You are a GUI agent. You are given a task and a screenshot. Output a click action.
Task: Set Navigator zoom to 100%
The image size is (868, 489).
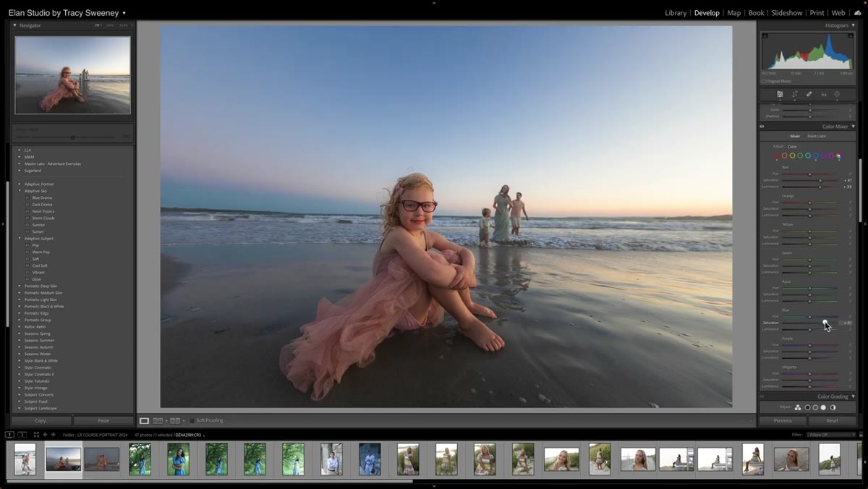point(110,25)
